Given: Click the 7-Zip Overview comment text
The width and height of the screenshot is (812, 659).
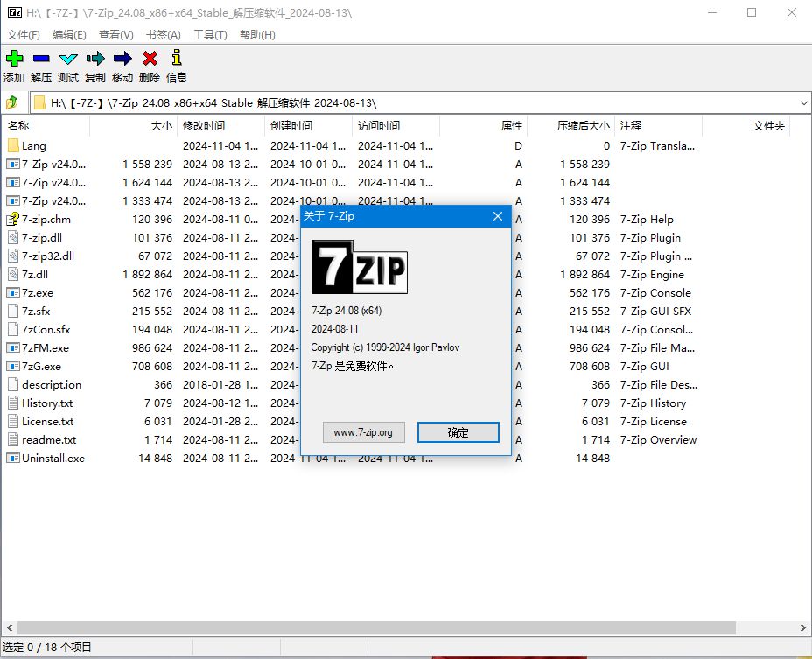Looking at the screenshot, I should tap(658, 440).
